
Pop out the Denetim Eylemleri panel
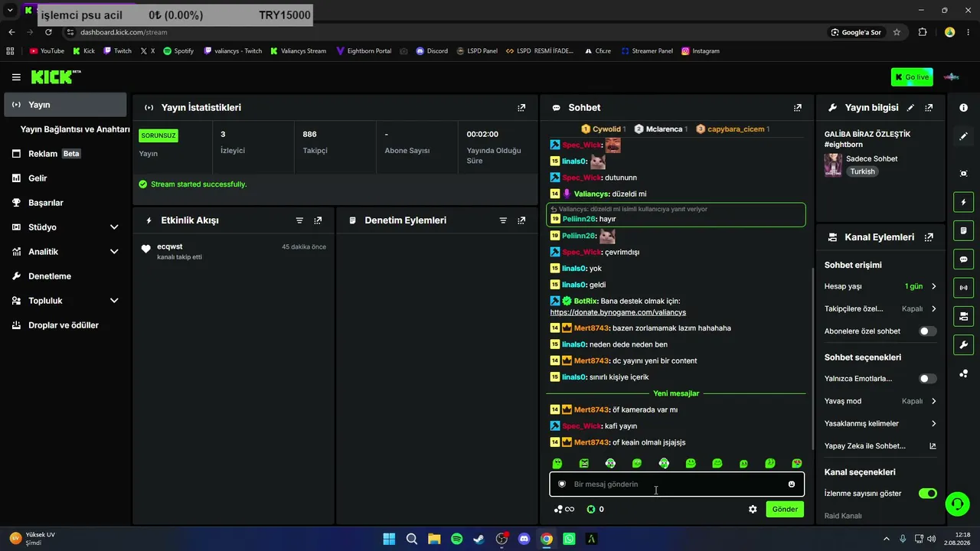(x=521, y=220)
